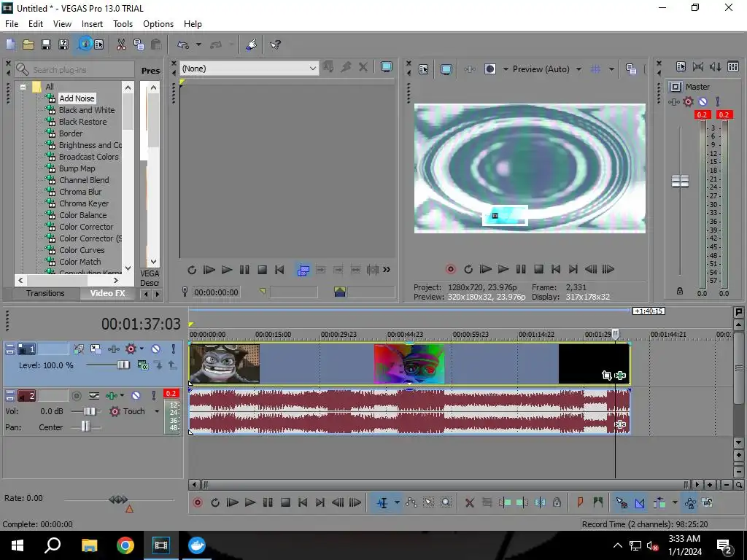This screenshot has width=747, height=560.
Task: Toggle Lock Envelopes to Events
Action: pos(690,502)
